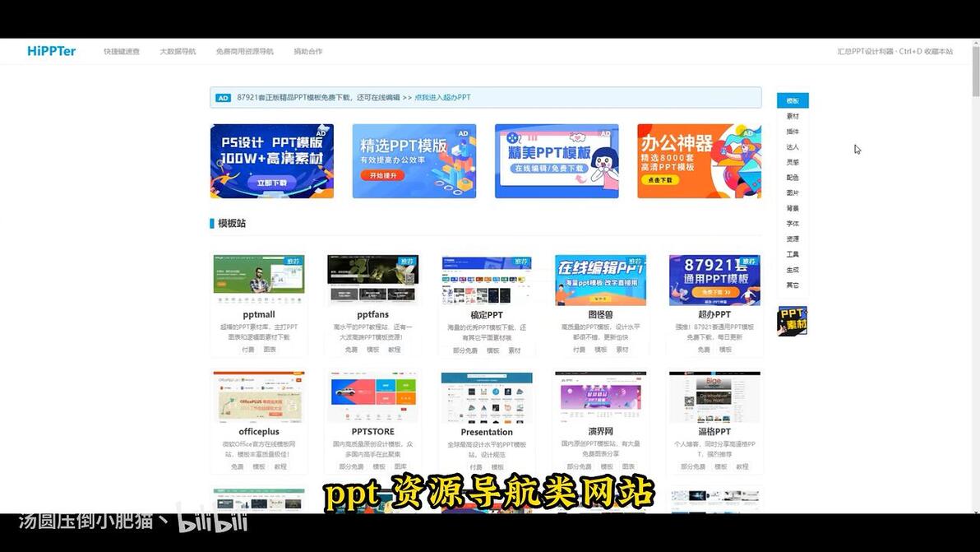
Task: Select 配色 in the side category list
Action: tap(793, 178)
